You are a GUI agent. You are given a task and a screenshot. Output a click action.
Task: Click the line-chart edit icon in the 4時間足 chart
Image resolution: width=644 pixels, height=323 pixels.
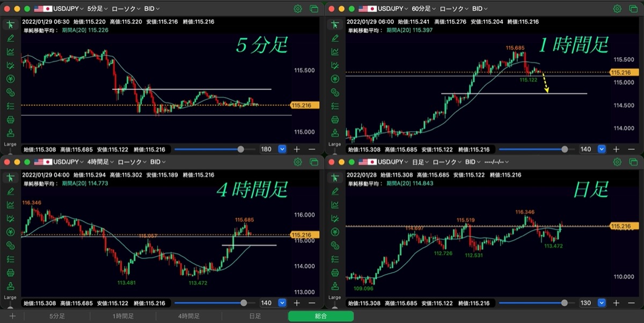[x=11, y=218]
